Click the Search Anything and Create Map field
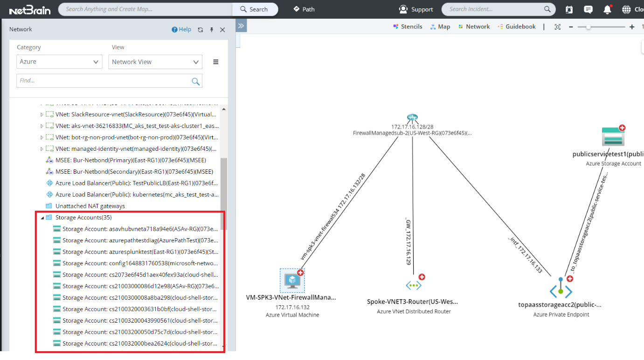The height and width of the screenshot is (360, 644). (x=145, y=9)
